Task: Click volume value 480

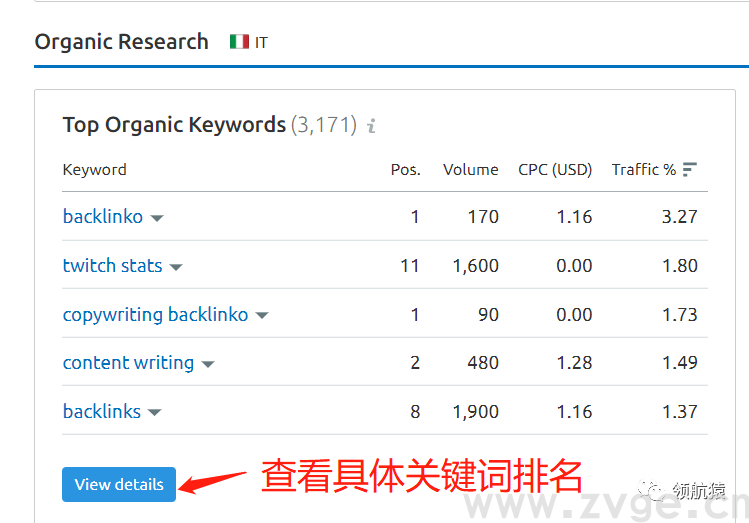Action: (x=483, y=363)
